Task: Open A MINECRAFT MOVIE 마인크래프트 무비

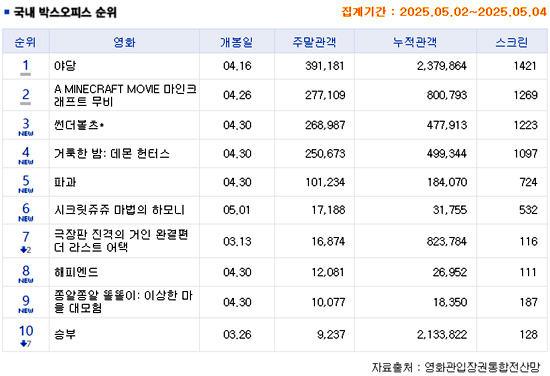Action: pyautogui.click(x=125, y=95)
